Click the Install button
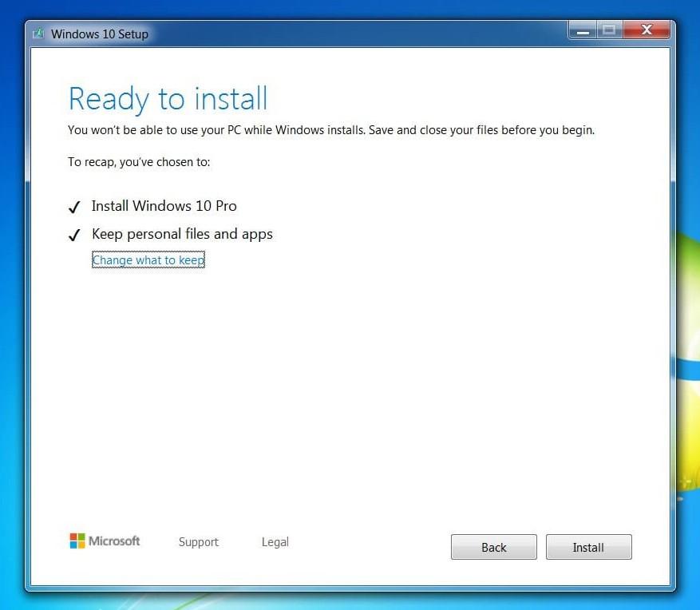 (x=588, y=547)
